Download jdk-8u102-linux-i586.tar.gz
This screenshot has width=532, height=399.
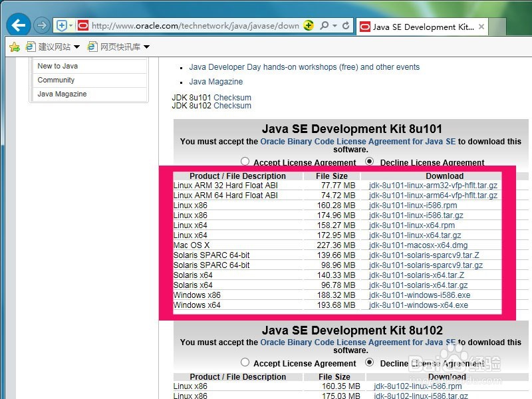[421, 396]
